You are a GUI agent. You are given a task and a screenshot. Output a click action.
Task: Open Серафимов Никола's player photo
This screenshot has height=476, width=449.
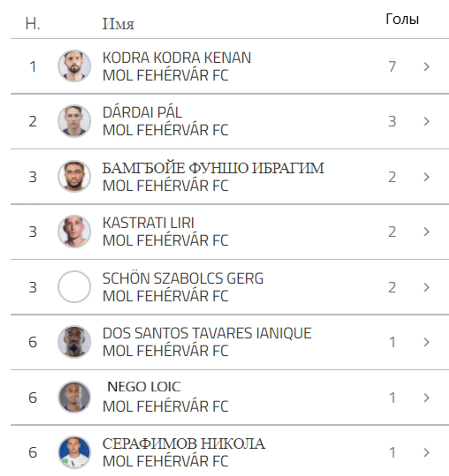pyautogui.click(x=74, y=452)
